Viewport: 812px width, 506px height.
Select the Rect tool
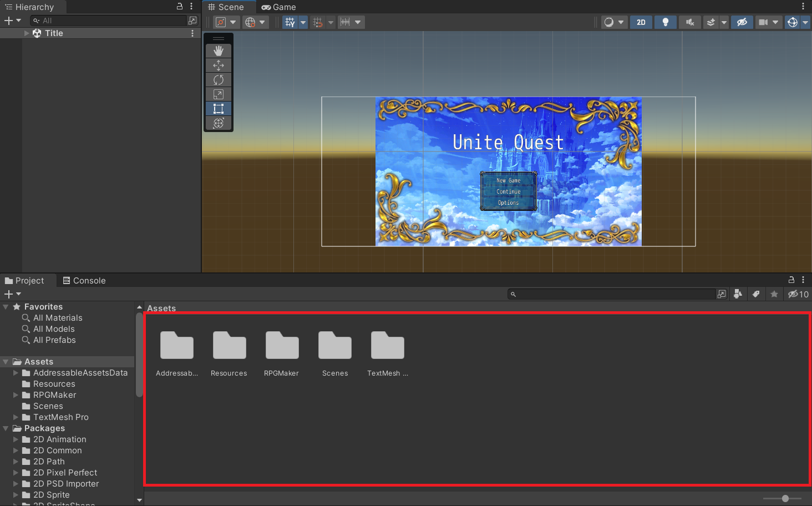pos(219,109)
